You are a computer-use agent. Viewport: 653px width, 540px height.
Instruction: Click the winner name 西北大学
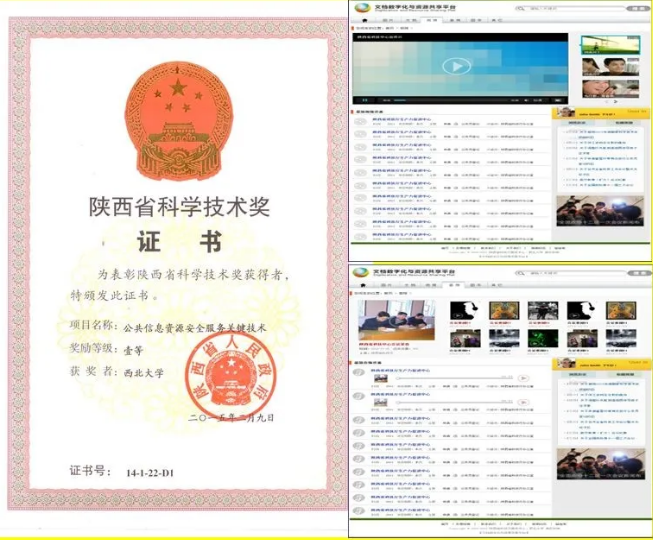(x=144, y=373)
